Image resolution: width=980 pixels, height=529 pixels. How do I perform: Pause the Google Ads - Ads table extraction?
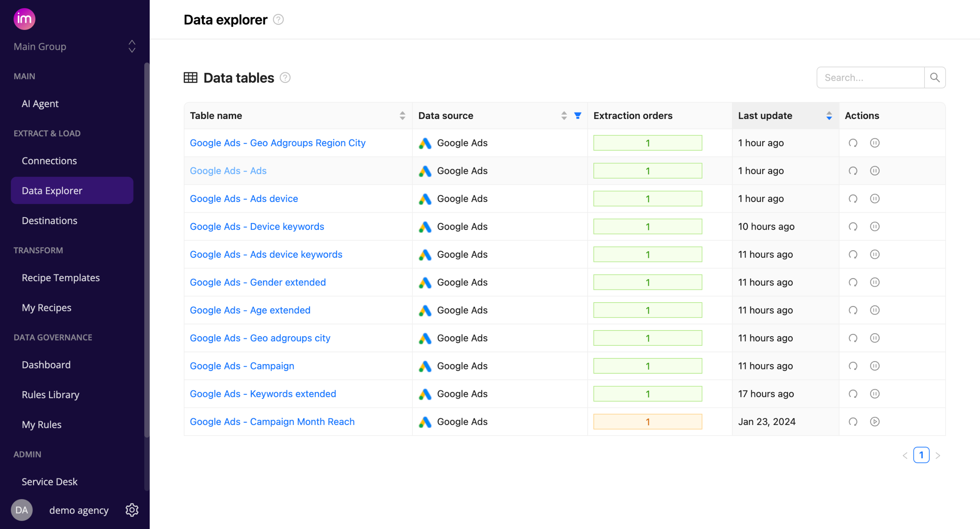875,171
